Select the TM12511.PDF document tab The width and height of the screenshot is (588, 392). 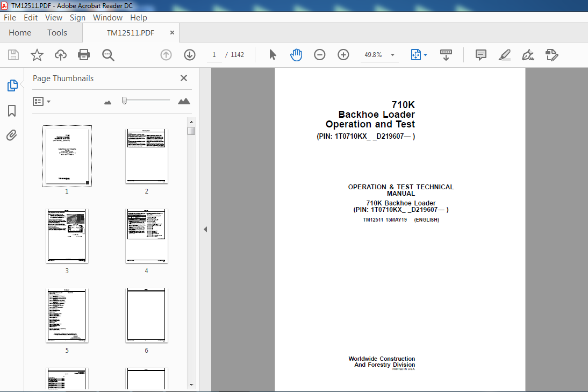[131, 33]
